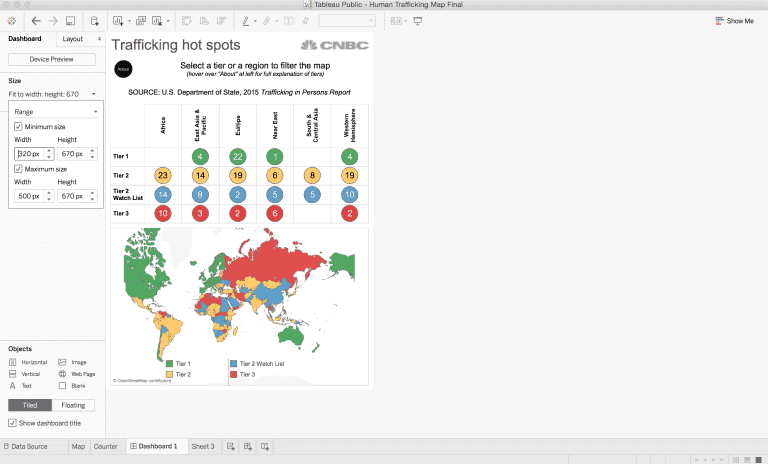This screenshot has height=464, width=768.
Task: Expand the Fit to width size dropdown
Action: click(x=93, y=94)
